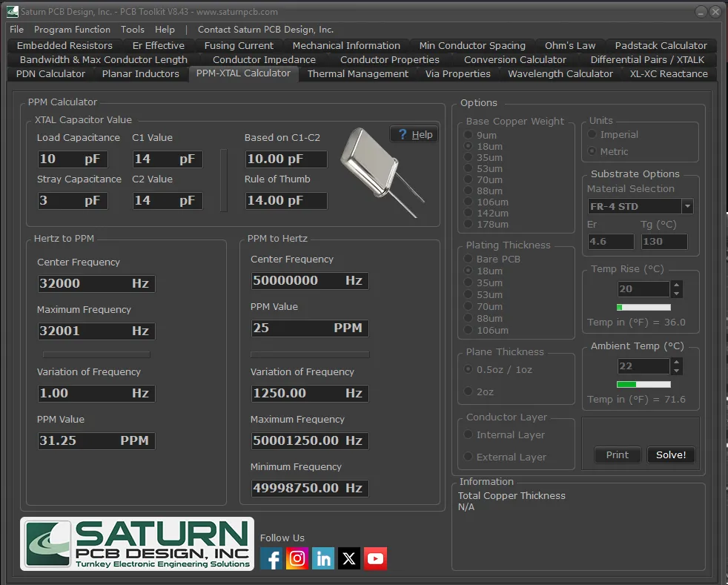The height and width of the screenshot is (585, 728).
Task: Click the Tg value 130 field
Action: pos(664,242)
